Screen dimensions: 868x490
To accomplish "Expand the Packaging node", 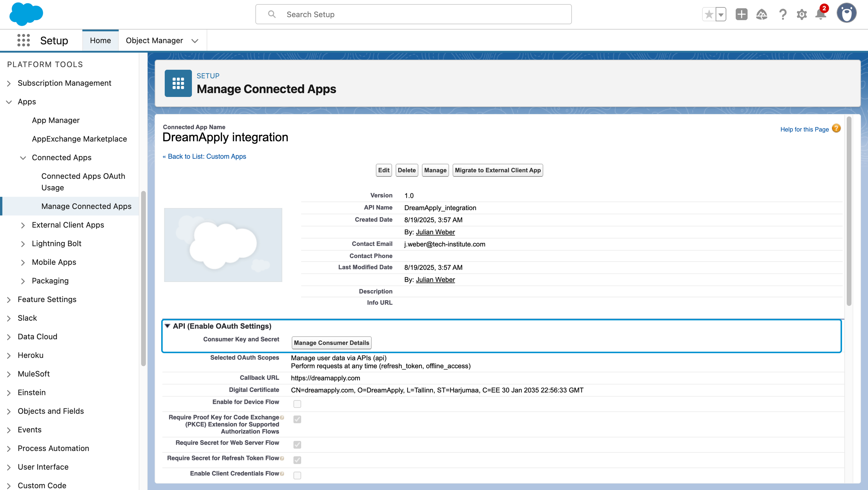I will coord(23,281).
